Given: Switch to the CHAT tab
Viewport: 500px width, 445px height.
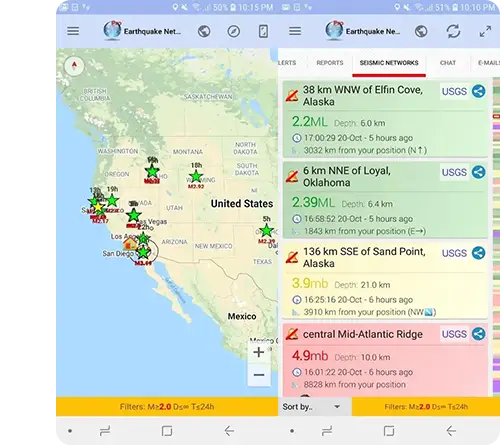Looking at the screenshot, I should (x=448, y=63).
